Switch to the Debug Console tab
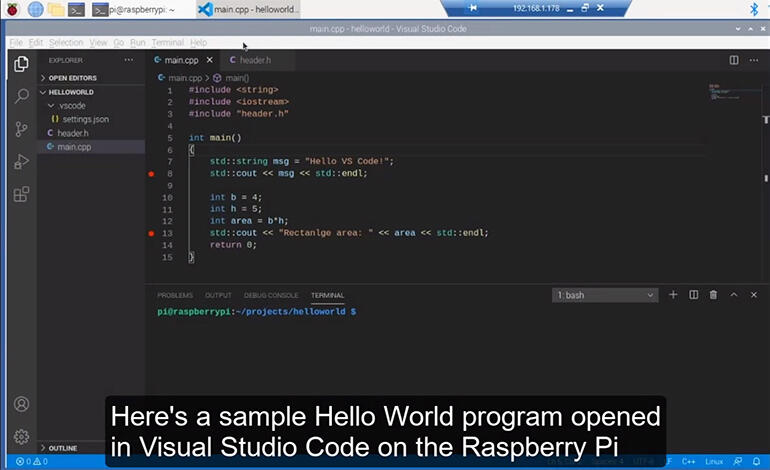Viewport: 770px width, 470px height. coord(271,295)
